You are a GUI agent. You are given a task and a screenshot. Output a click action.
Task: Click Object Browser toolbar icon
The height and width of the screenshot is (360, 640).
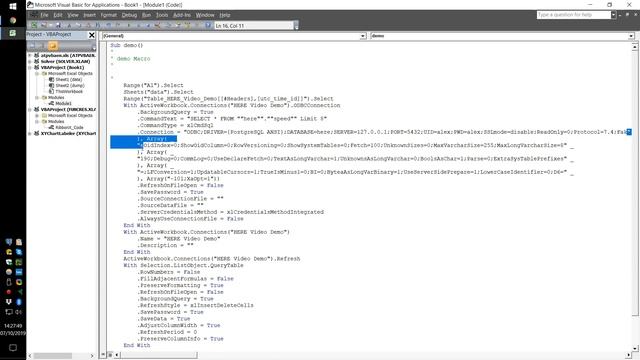(x=187, y=25)
